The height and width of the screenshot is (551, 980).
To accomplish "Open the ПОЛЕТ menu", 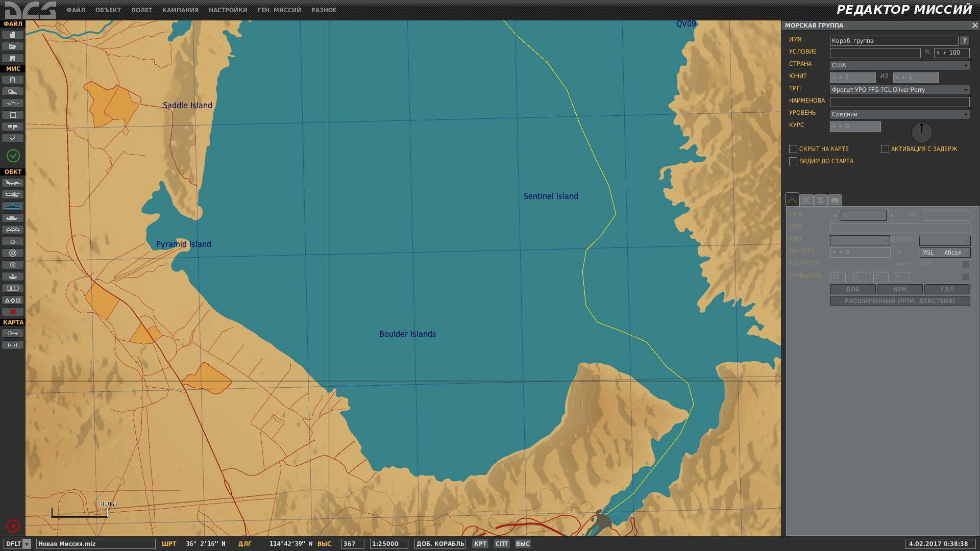I will tap(141, 10).
